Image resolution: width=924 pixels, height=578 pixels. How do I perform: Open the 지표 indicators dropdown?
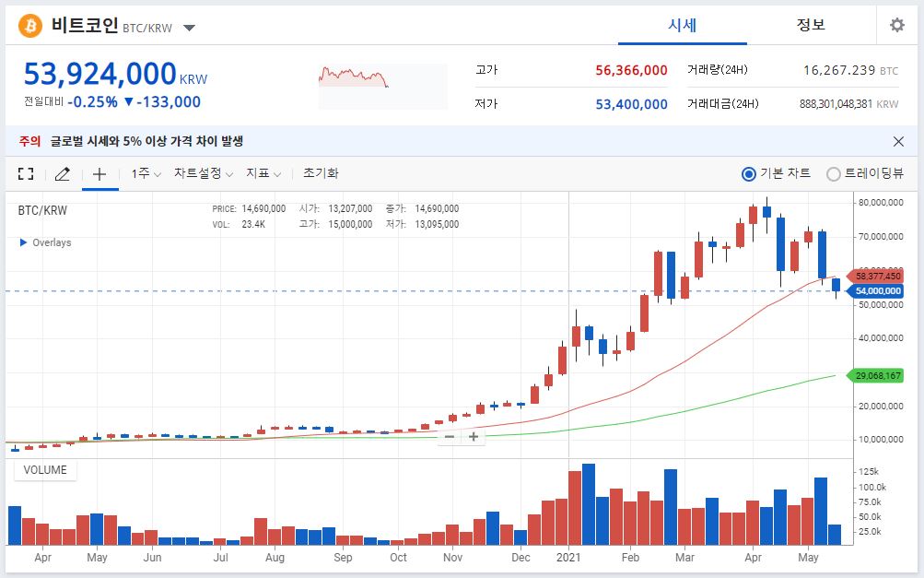click(263, 173)
